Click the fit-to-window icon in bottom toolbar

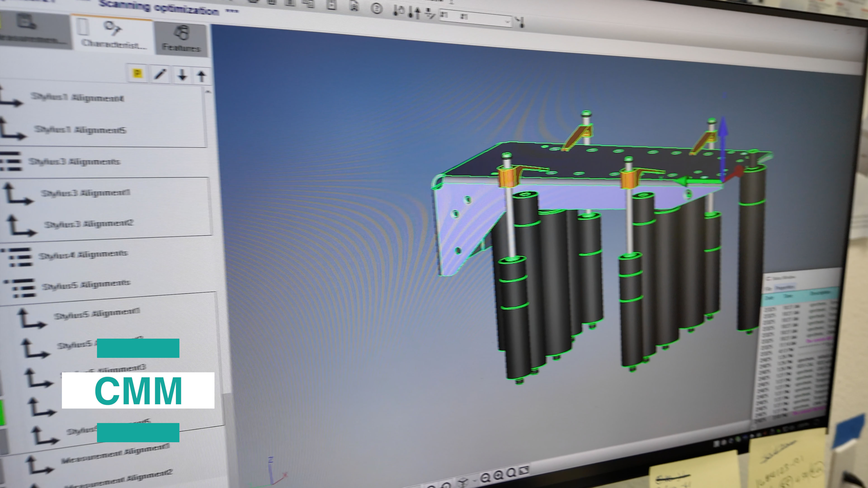coord(524,471)
